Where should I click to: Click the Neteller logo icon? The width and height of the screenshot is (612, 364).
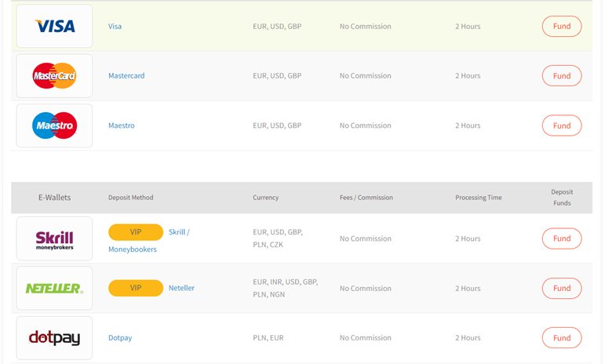point(54,288)
